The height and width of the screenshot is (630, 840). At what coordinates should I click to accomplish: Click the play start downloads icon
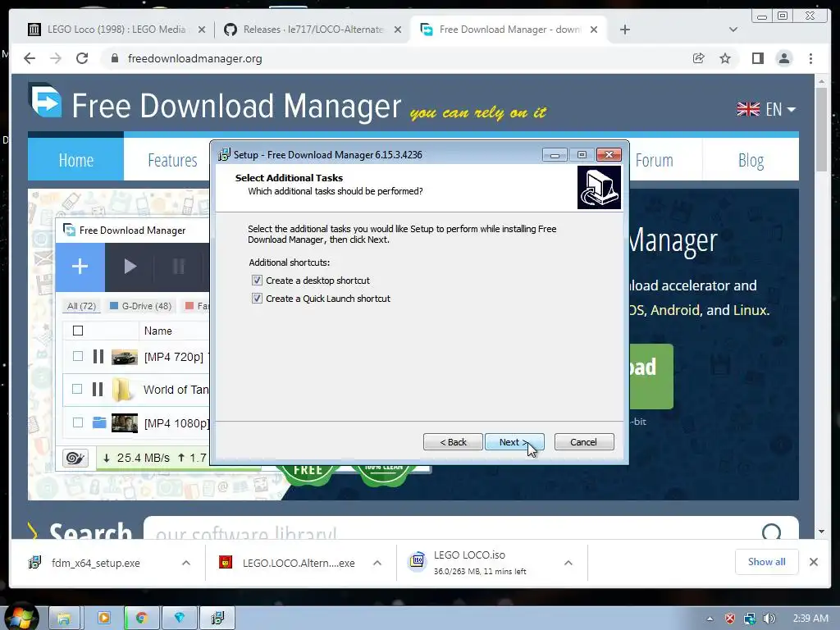tap(130, 267)
